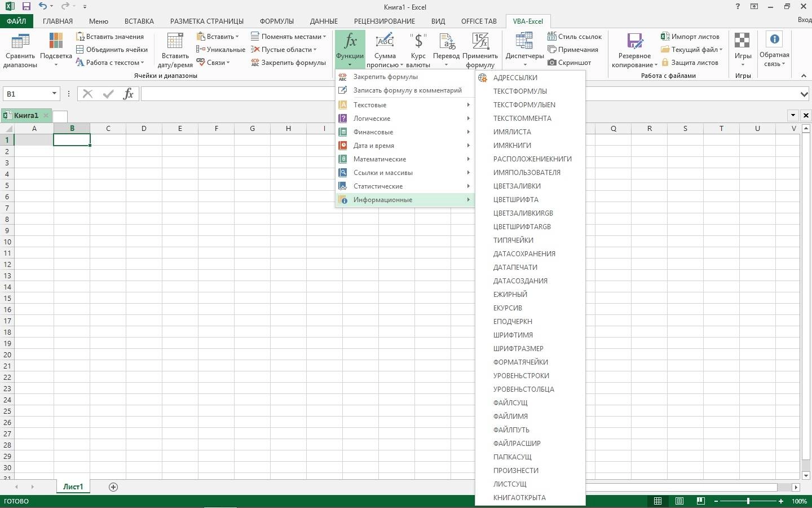Open the Игры tool
812x508 pixels.
pos(743,50)
